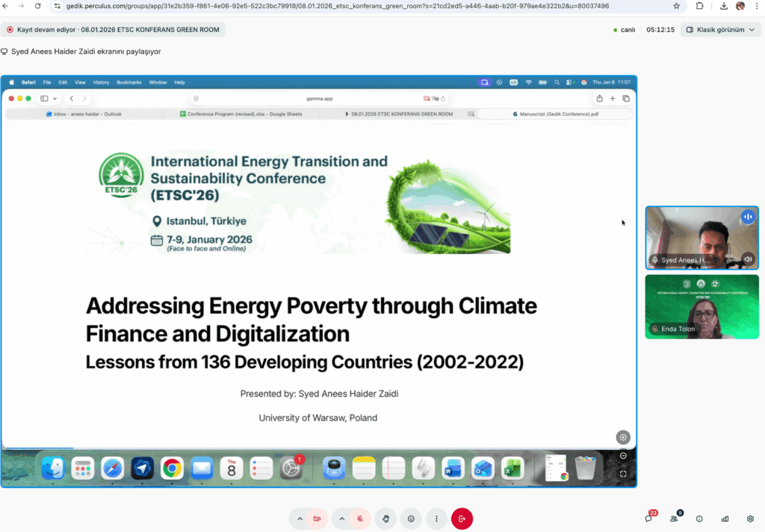Expand the microphone options chevron

click(x=342, y=519)
